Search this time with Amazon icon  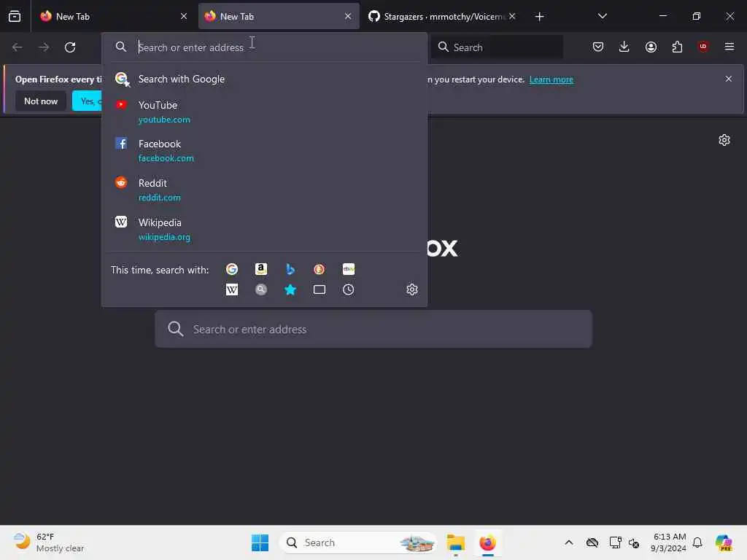point(261,270)
